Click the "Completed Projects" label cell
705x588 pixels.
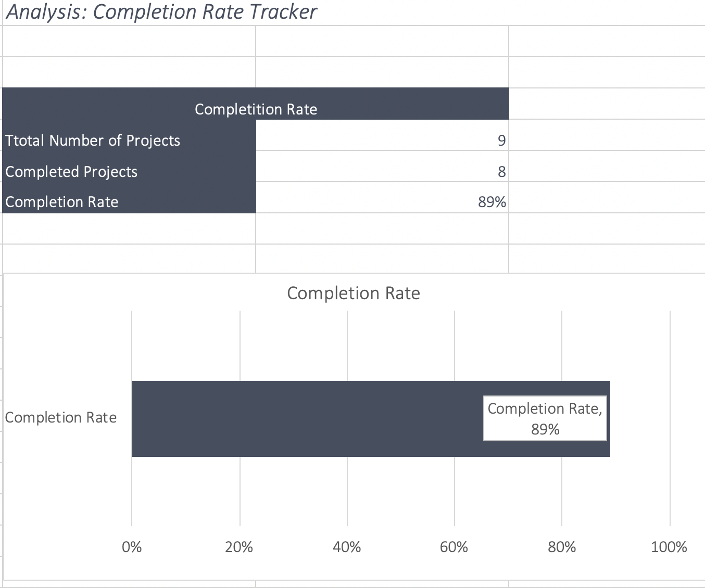click(71, 172)
